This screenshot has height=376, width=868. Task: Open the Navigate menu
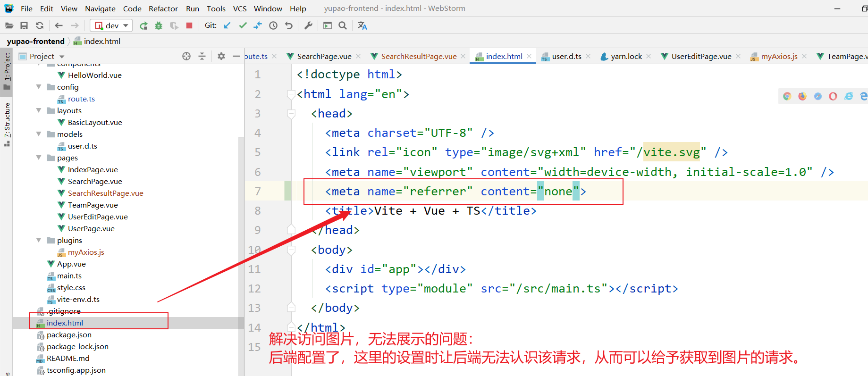point(100,8)
